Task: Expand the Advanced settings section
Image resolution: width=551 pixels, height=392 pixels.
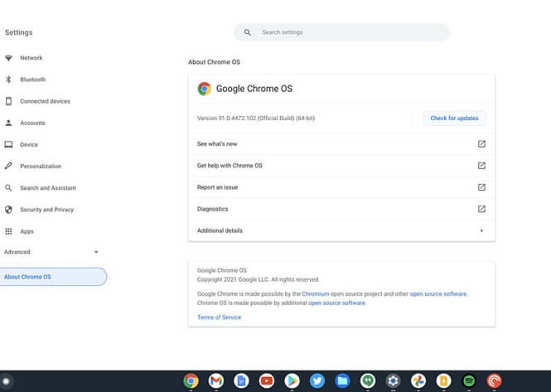Action: [50, 252]
